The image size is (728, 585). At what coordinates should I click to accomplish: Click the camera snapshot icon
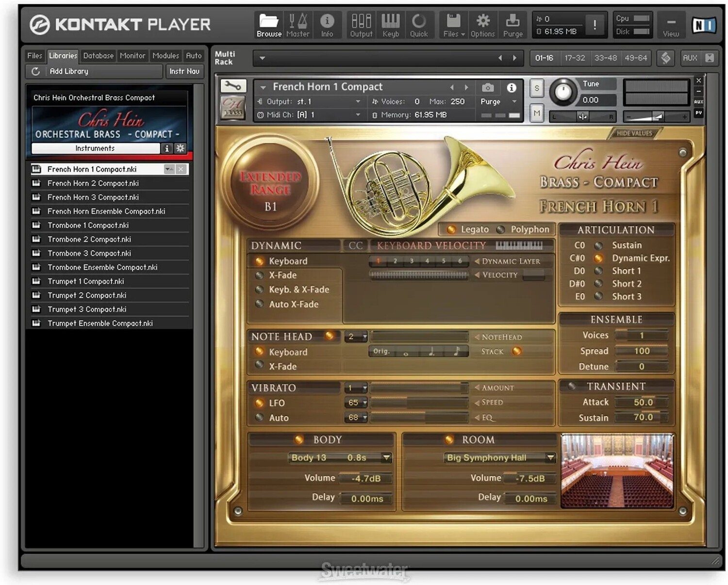[x=488, y=87]
